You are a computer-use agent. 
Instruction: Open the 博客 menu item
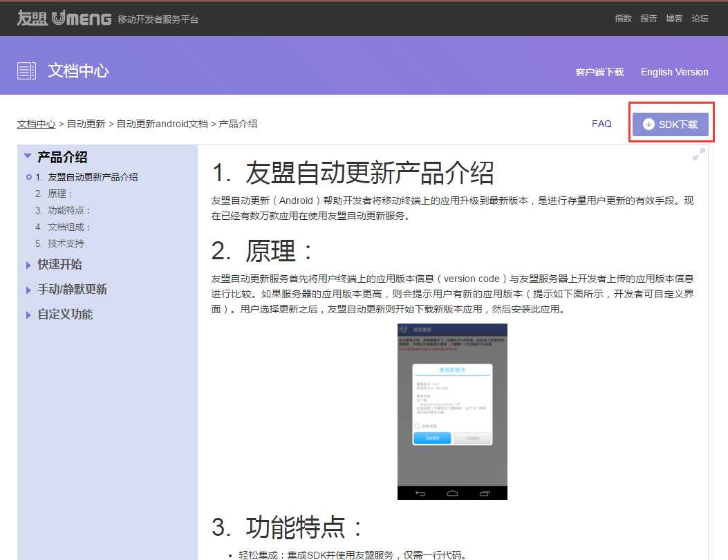tap(674, 19)
